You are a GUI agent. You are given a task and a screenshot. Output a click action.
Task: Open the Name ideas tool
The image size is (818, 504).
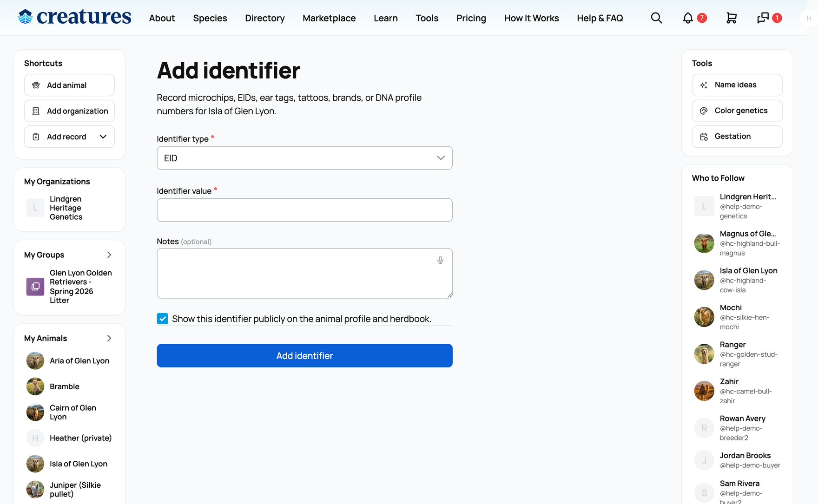(x=737, y=85)
